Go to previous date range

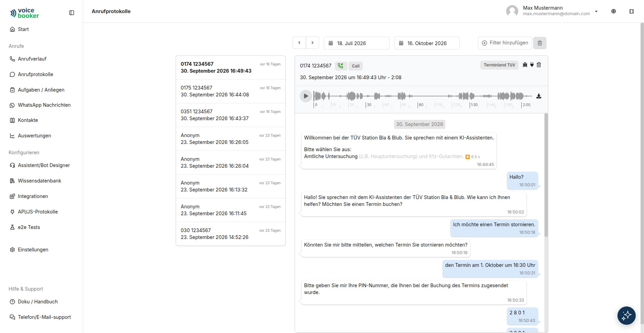pyautogui.click(x=299, y=43)
